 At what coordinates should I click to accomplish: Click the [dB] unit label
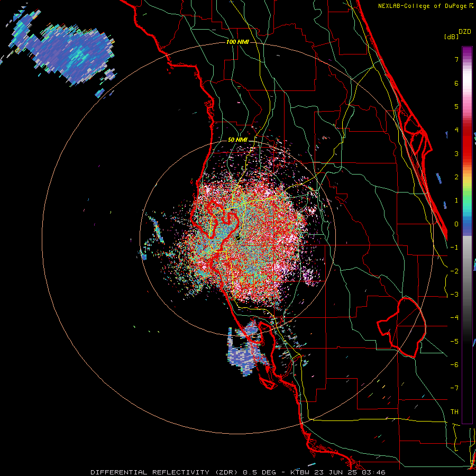click(452, 36)
